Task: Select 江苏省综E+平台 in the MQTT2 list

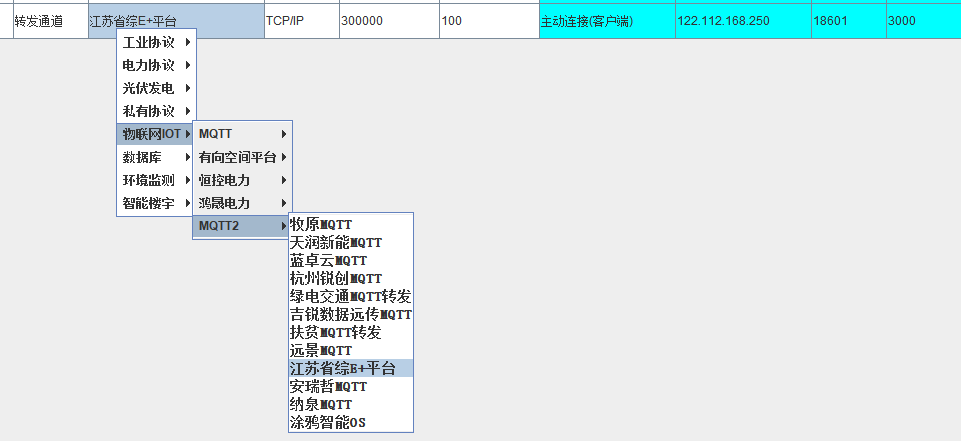Action: point(351,368)
